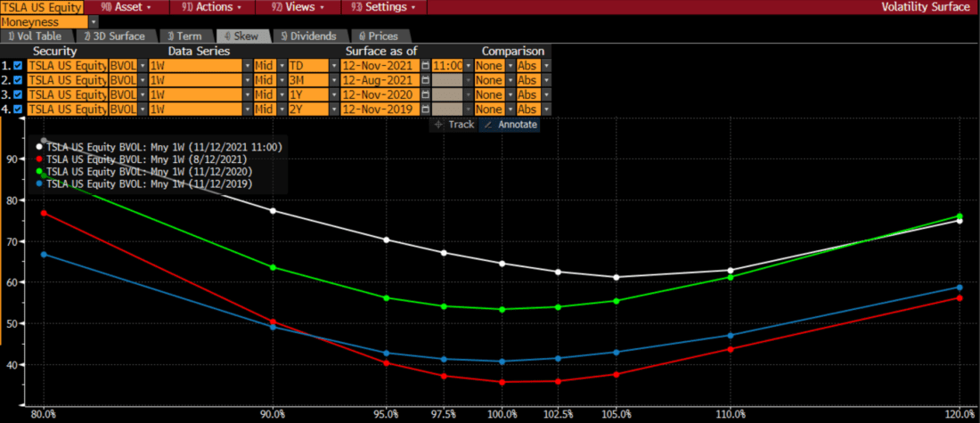The image size is (980, 423).
Task: Select green series data point at 100.0% moneyness
Action: (x=502, y=309)
